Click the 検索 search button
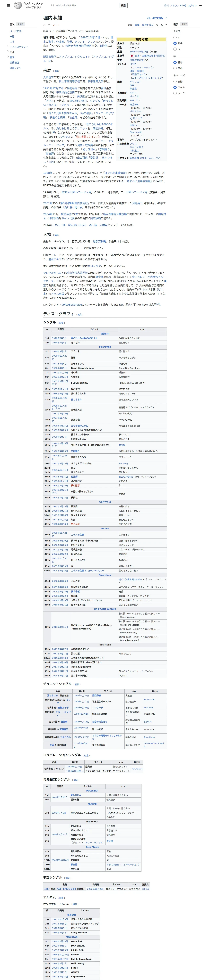The image size is (210, 980). pyautogui.click(x=123, y=5)
